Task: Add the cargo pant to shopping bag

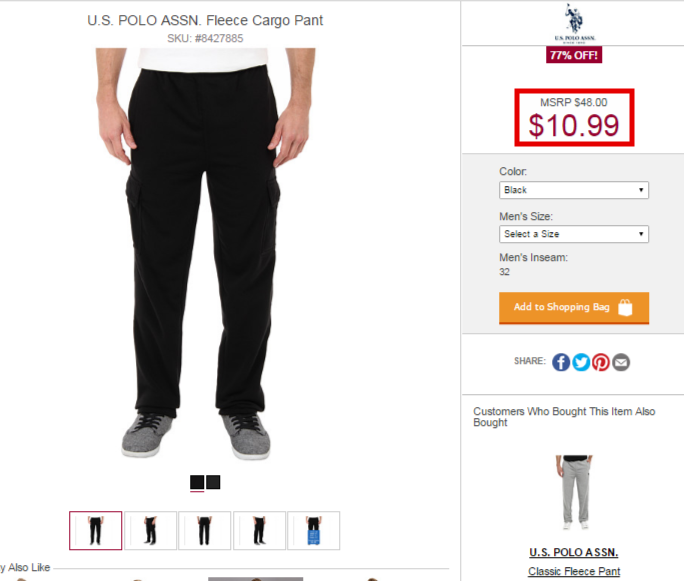Action: [574, 308]
